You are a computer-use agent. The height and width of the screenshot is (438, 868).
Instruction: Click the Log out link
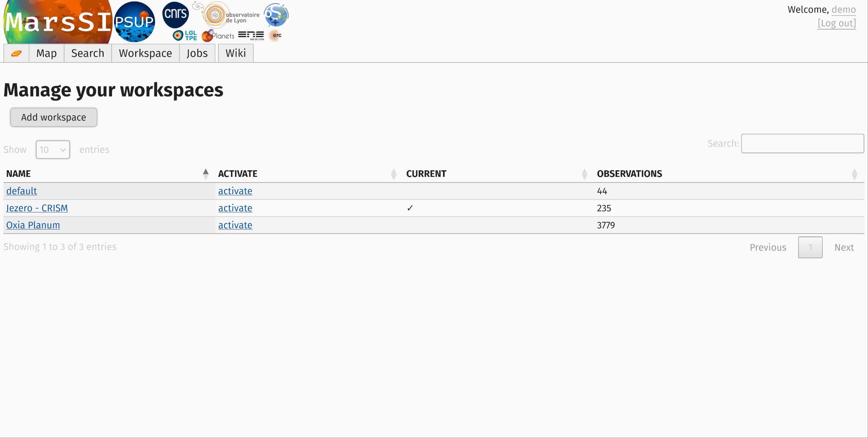[836, 24]
